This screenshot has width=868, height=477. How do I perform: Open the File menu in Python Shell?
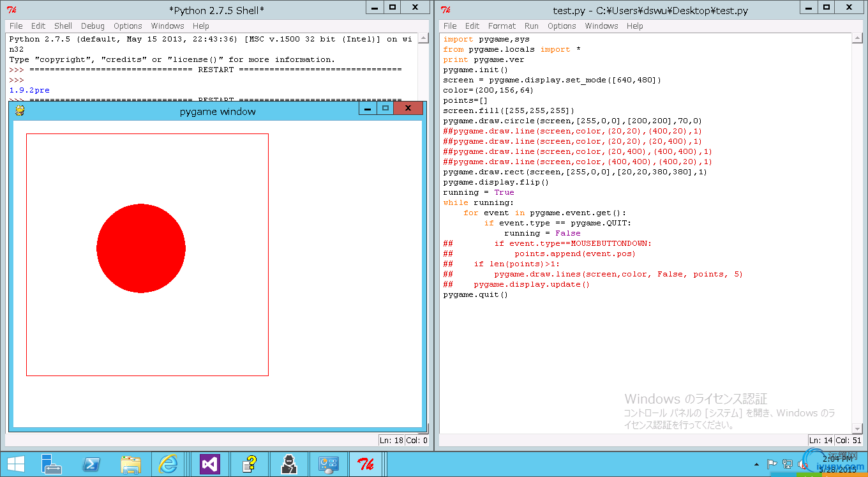click(x=15, y=26)
